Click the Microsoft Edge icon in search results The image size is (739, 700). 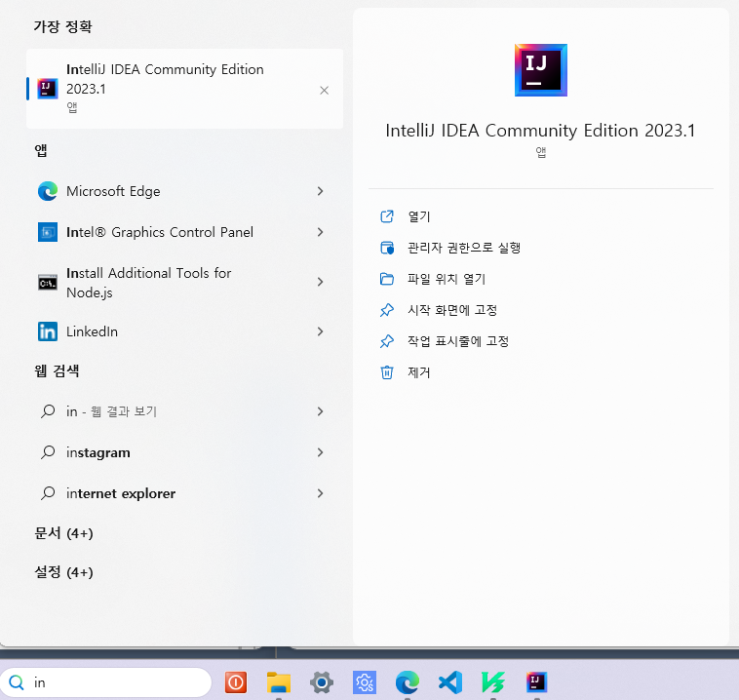pos(48,191)
